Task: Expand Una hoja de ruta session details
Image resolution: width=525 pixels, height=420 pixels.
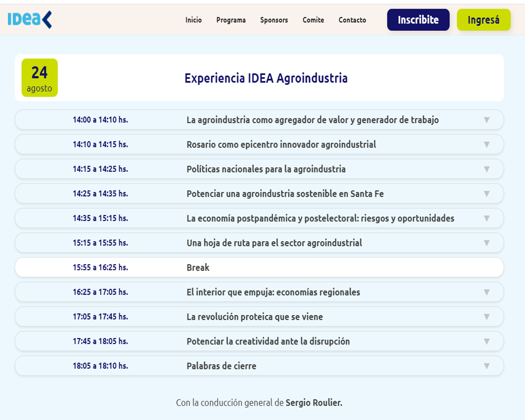Action: pyautogui.click(x=486, y=243)
